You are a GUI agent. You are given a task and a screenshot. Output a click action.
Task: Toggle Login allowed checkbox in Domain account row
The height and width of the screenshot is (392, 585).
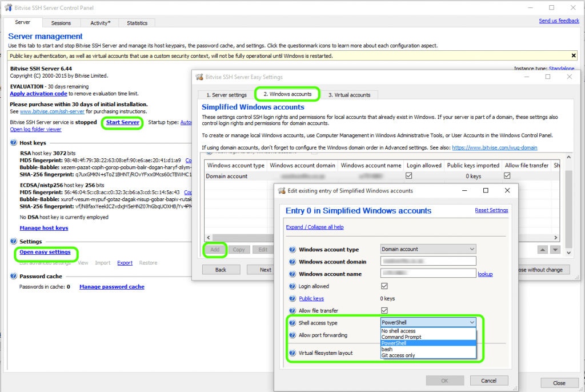click(409, 175)
